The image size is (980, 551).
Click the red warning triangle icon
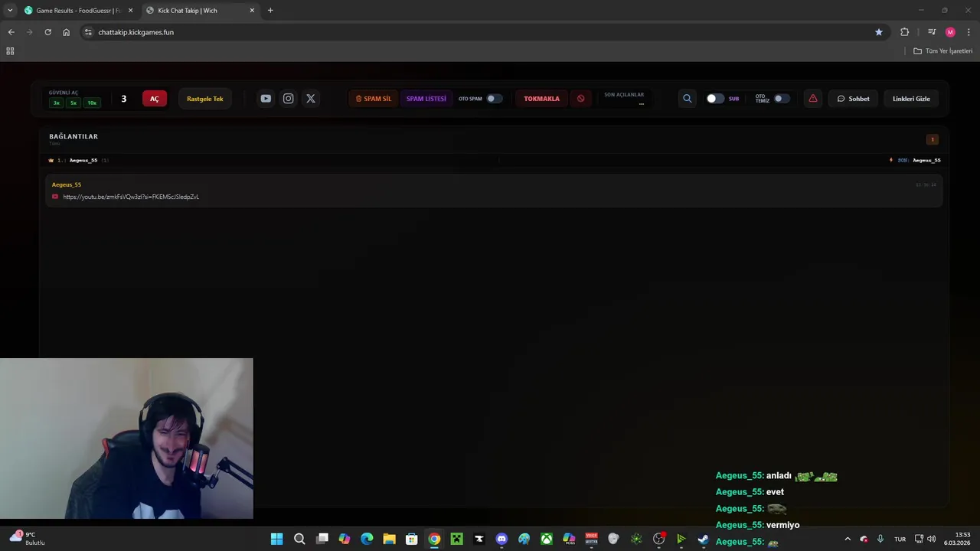click(x=813, y=99)
